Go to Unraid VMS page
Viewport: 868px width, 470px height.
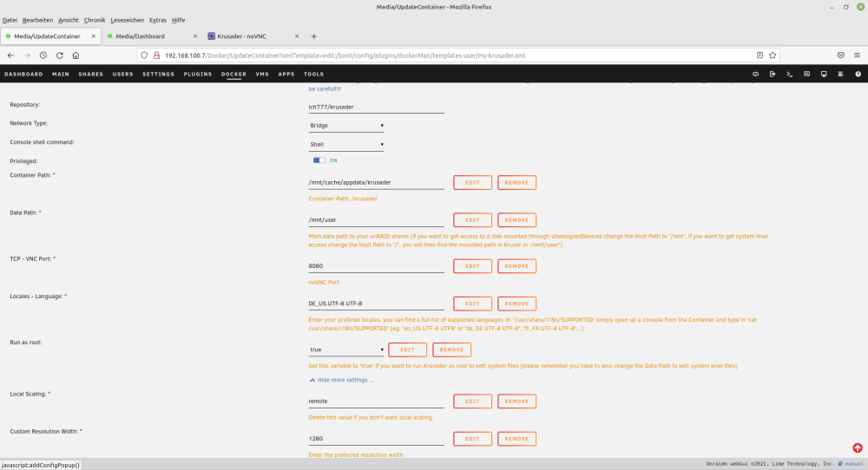tap(262, 74)
